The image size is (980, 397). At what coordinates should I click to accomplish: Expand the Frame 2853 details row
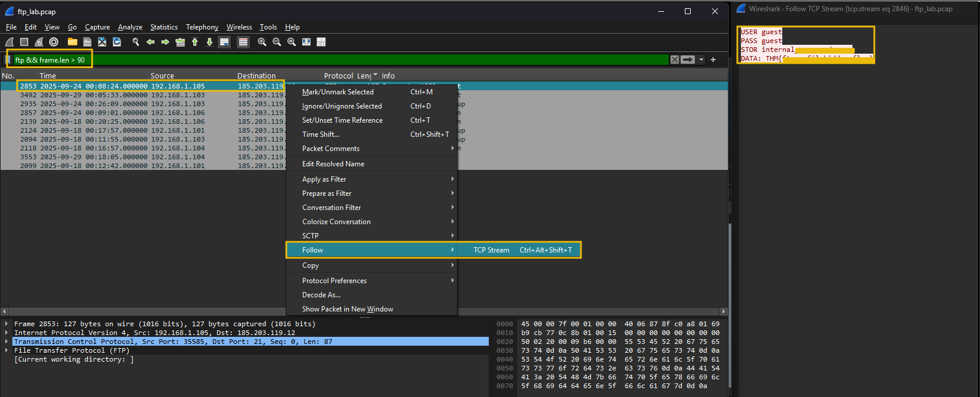tap(6, 324)
